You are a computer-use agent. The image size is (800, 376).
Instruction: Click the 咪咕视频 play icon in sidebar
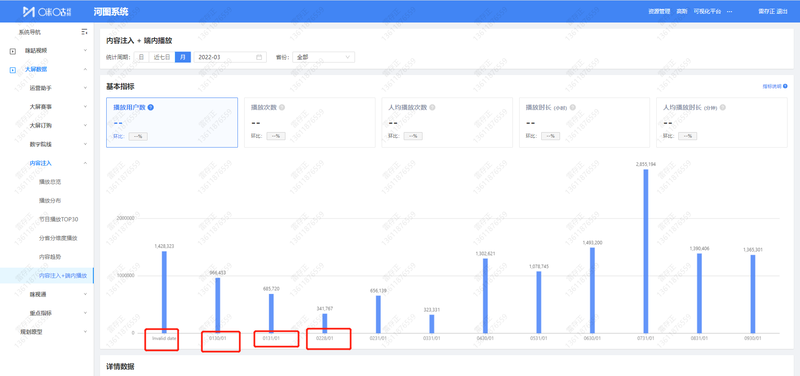pyautogui.click(x=13, y=51)
